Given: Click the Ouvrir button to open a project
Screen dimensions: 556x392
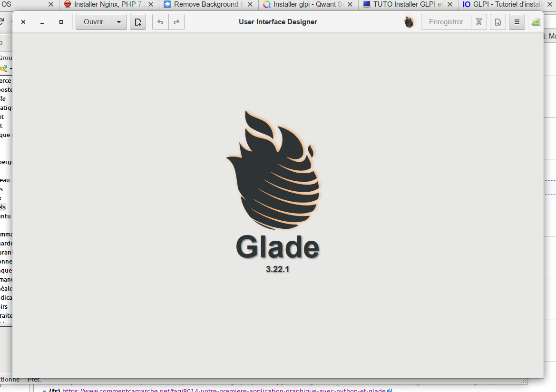Looking at the screenshot, I should [93, 22].
